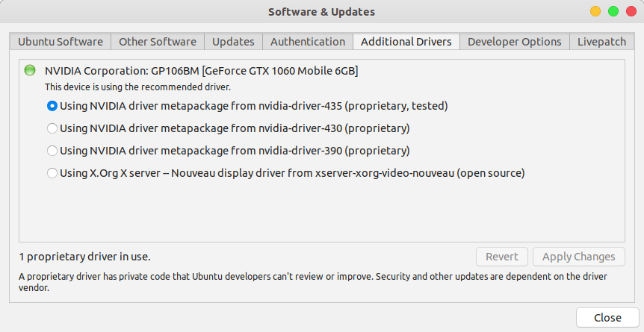Image resolution: width=644 pixels, height=332 pixels.
Task: Switch to the Other Software tab
Action: click(158, 42)
